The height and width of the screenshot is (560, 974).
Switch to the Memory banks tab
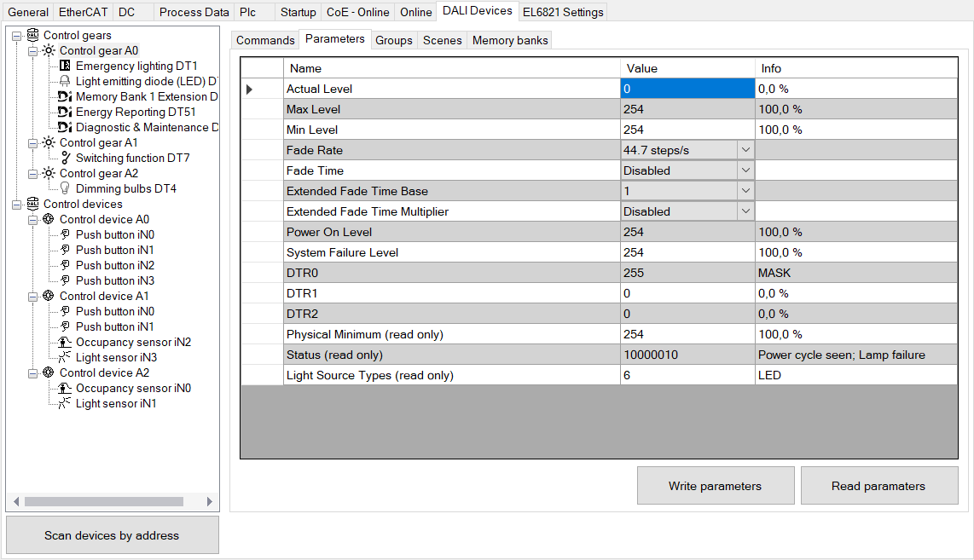(x=509, y=39)
